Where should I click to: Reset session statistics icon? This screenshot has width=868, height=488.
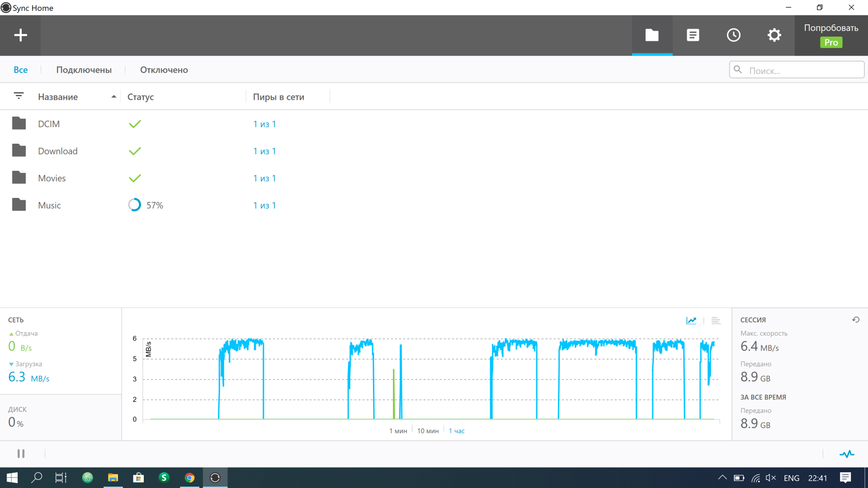(x=856, y=319)
